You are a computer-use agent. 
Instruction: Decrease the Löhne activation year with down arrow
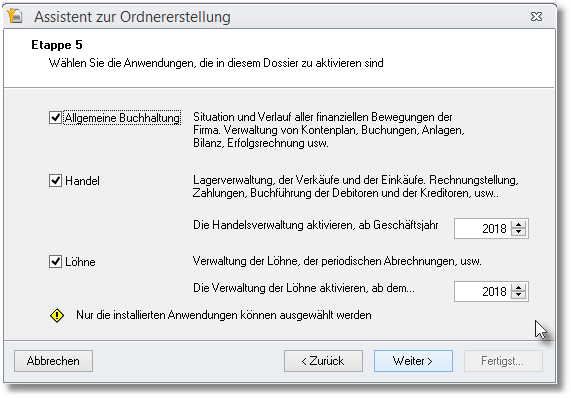click(x=519, y=295)
